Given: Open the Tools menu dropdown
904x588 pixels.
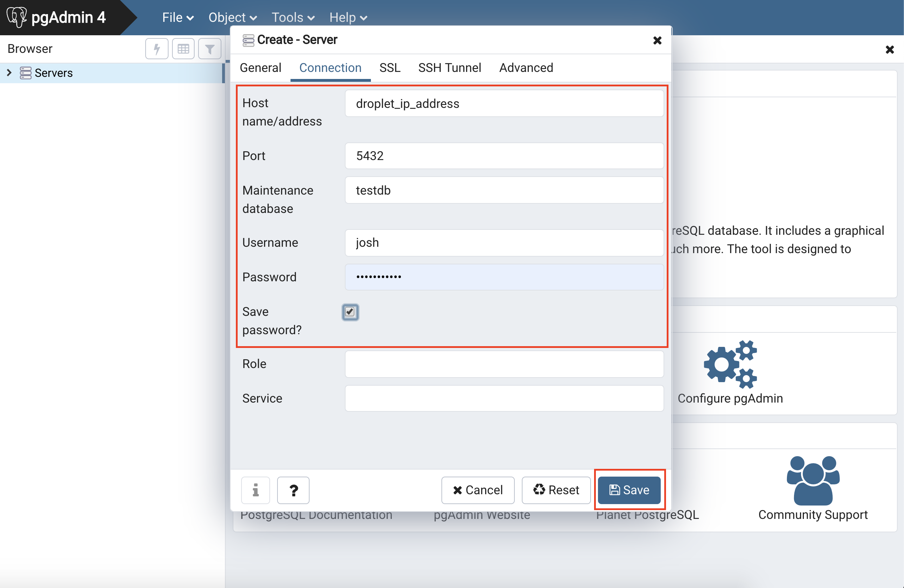Looking at the screenshot, I should (293, 18).
